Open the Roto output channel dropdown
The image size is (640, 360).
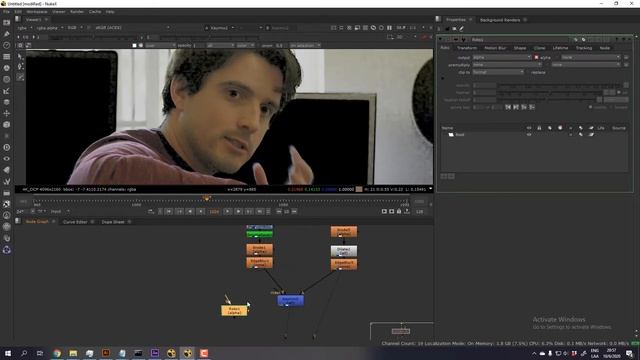502,58
